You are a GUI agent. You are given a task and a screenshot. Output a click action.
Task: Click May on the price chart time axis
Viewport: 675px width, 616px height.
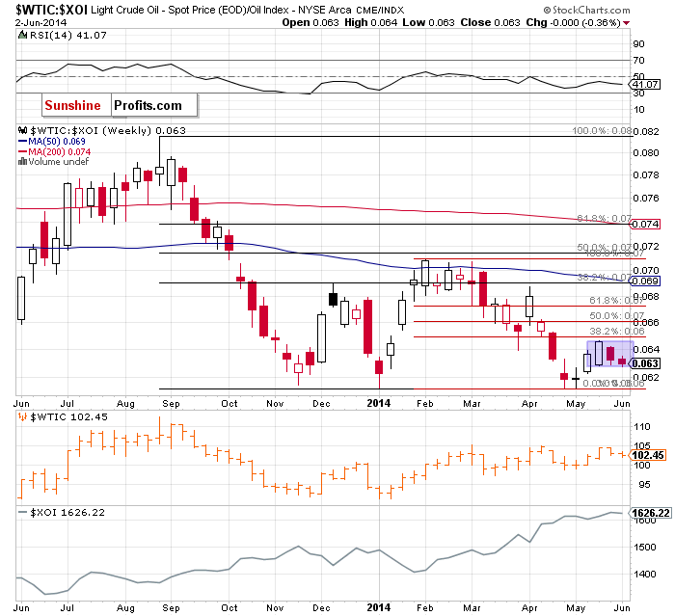(x=576, y=404)
